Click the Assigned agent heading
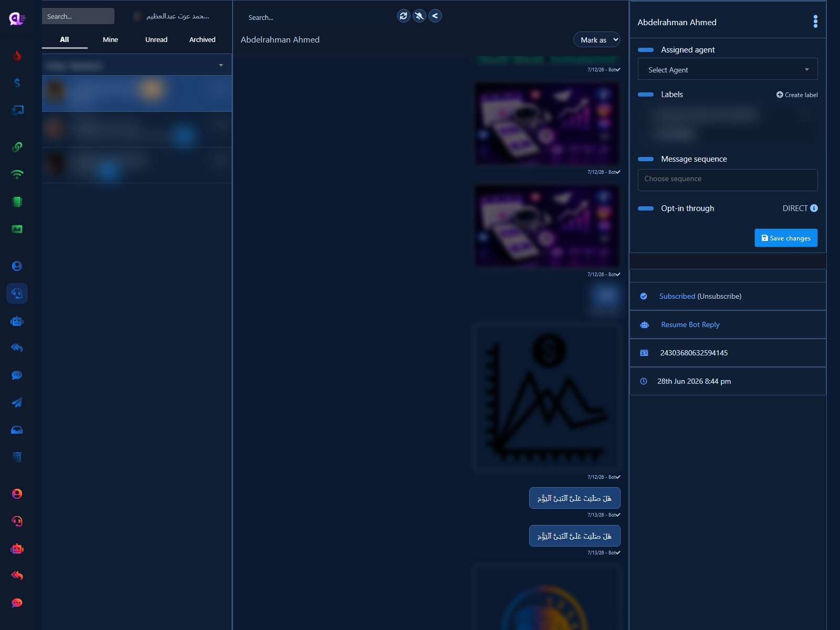Image resolution: width=840 pixels, height=630 pixels. click(688, 50)
